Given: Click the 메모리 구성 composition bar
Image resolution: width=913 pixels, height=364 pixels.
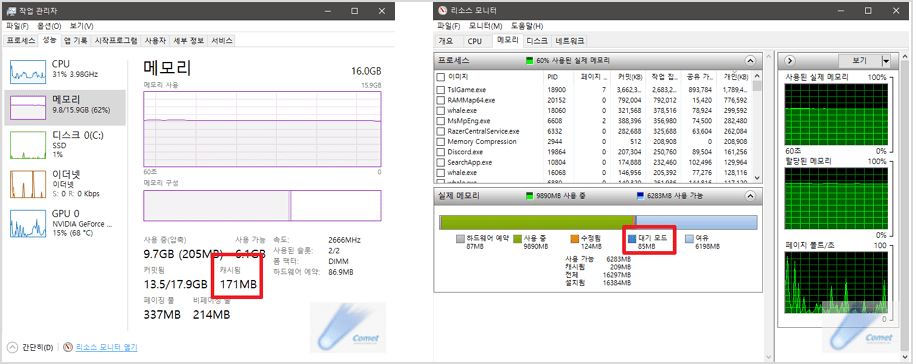Looking at the screenshot, I should tap(262, 206).
